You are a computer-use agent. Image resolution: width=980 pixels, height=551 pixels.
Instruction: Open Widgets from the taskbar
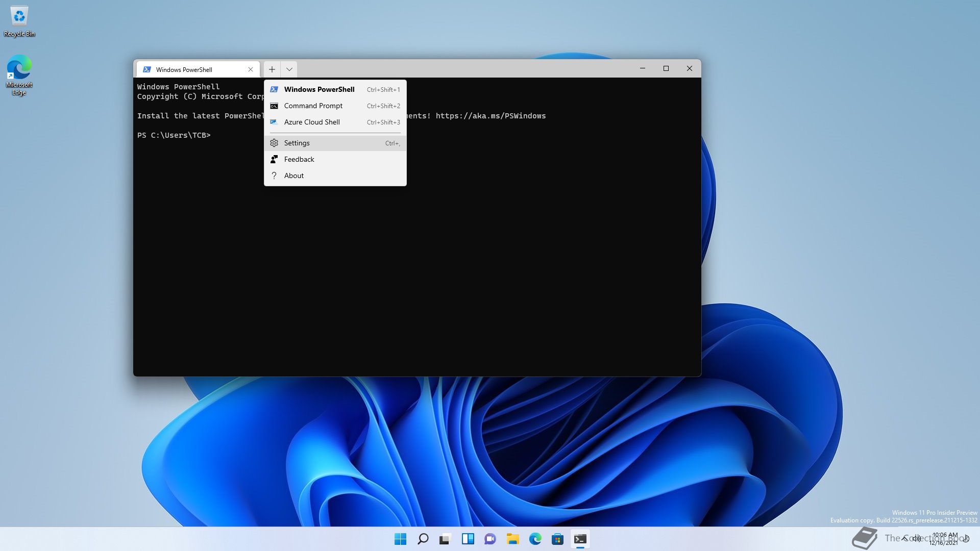tap(468, 539)
